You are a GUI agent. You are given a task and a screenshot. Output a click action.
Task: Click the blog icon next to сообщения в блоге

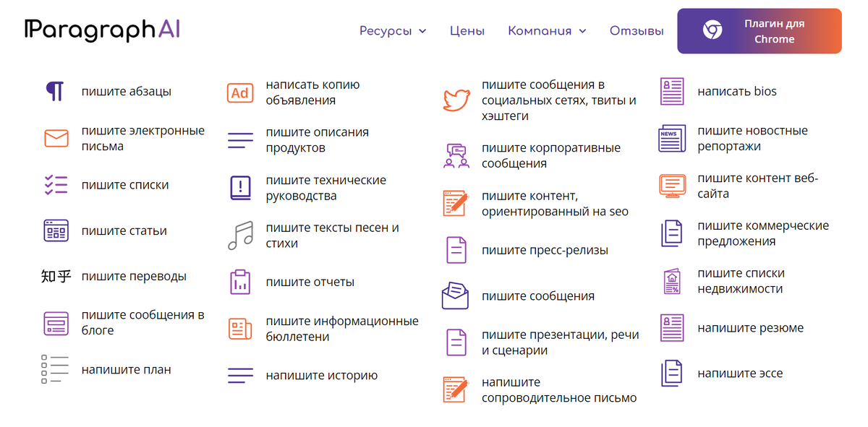coord(56,323)
